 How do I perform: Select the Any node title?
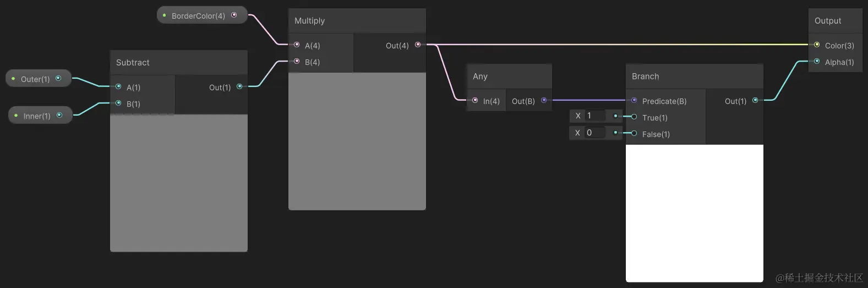coord(480,76)
